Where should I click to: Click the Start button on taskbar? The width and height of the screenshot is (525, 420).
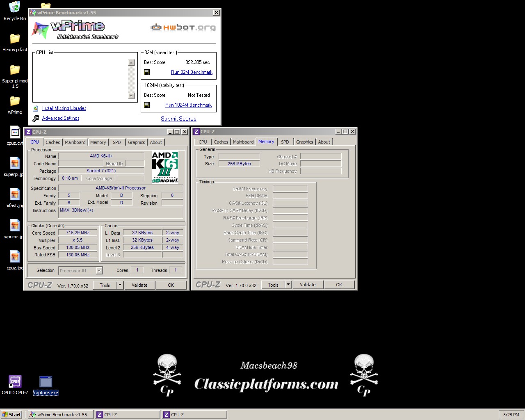(x=11, y=415)
